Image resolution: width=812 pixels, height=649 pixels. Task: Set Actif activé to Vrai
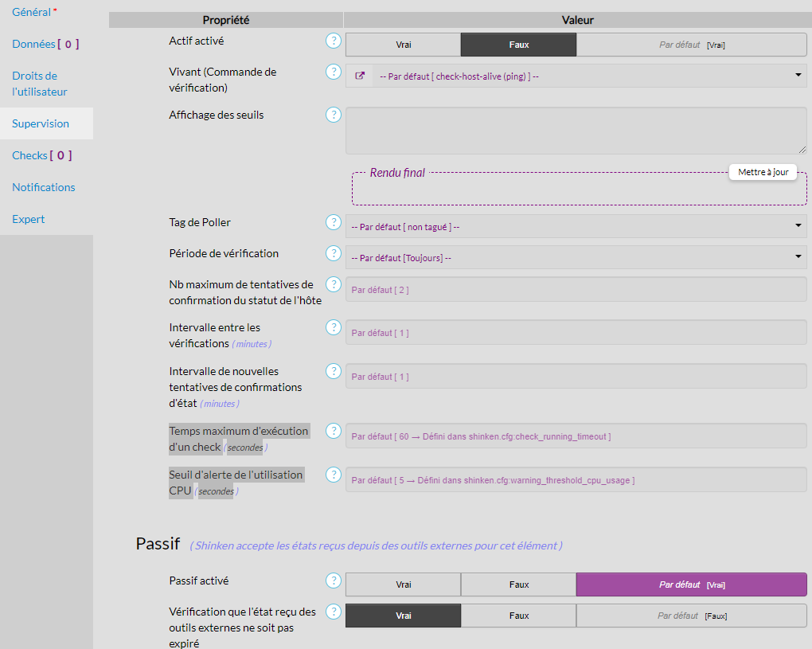[x=403, y=45]
